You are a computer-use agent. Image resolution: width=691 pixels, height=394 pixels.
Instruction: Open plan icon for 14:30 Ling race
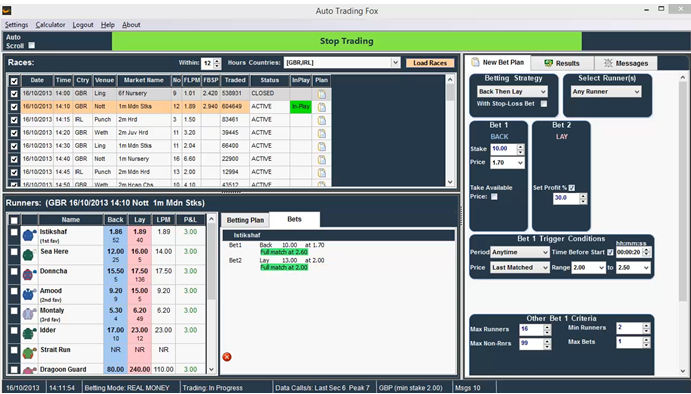322,146
